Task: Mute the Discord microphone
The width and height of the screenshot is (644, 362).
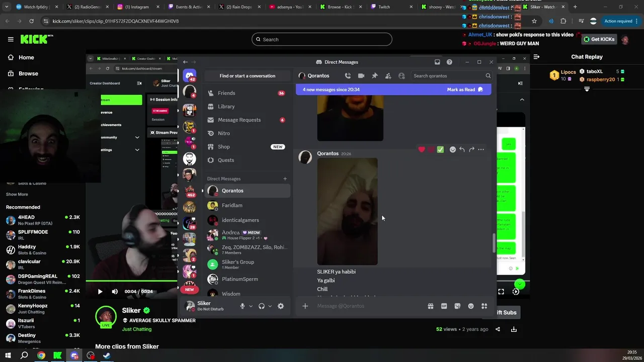Action: [243, 306]
